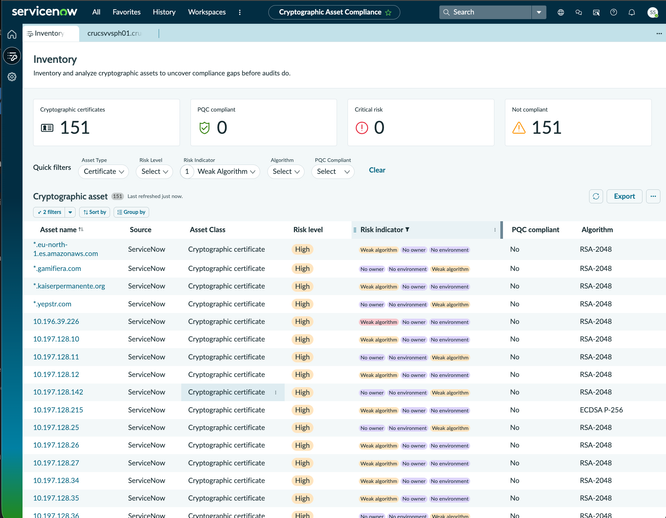This screenshot has width=666, height=518.
Task: Click the Asset name sort arrows
Action: [81, 229]
